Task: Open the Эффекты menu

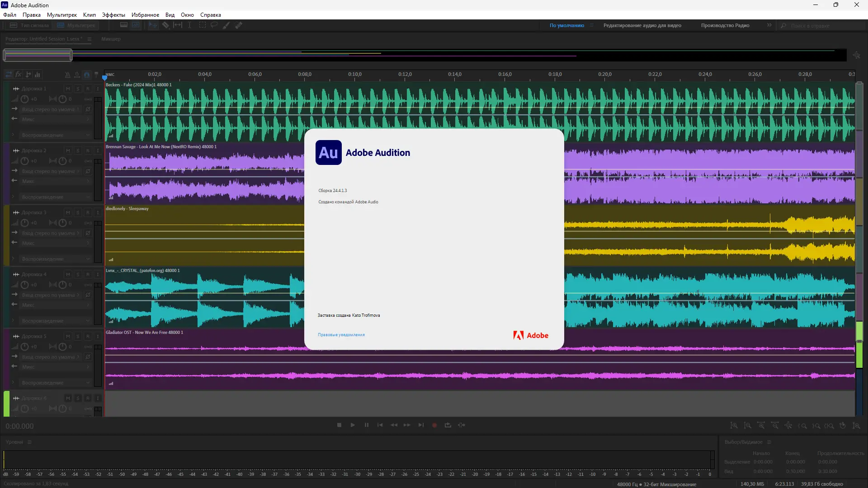Action: pyautogui.click(x=113, y=15)
